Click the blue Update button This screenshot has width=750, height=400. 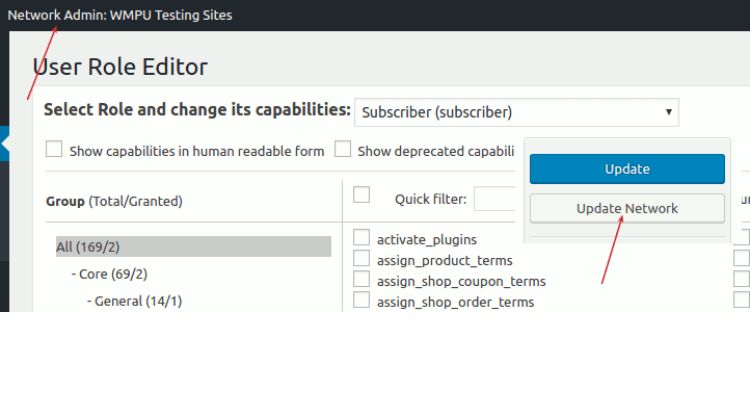(x=627, y=169)
